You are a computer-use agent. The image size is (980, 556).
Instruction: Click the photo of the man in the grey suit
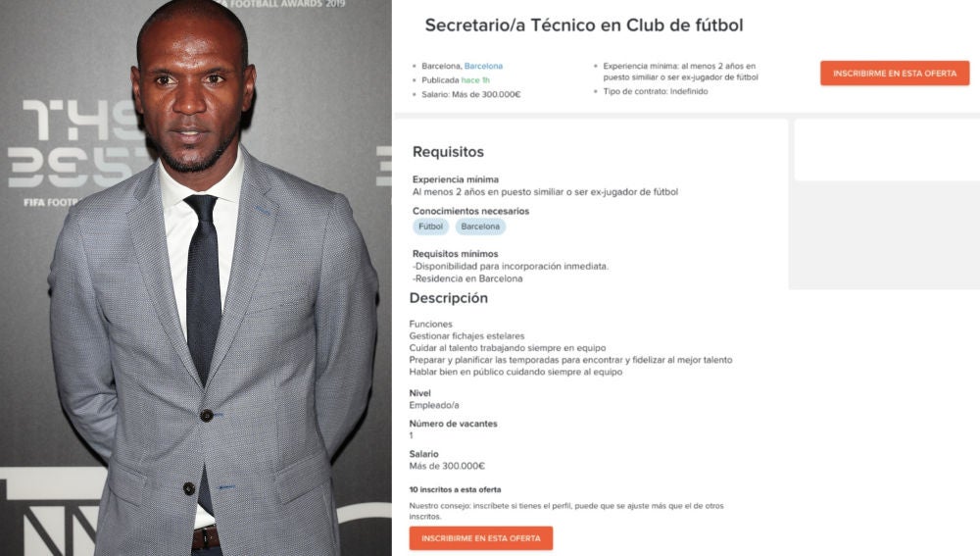(x=196, y=294)
